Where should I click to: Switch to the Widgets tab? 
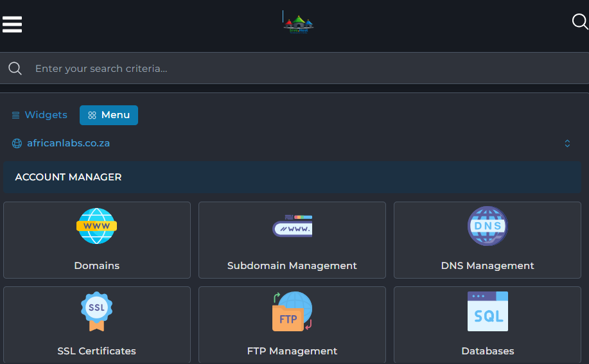(39, 115)
